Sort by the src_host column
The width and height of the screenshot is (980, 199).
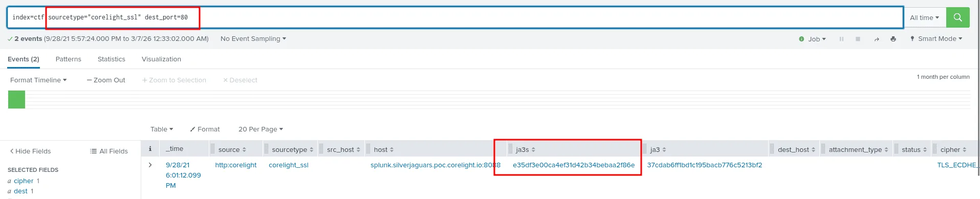(343, 150)
